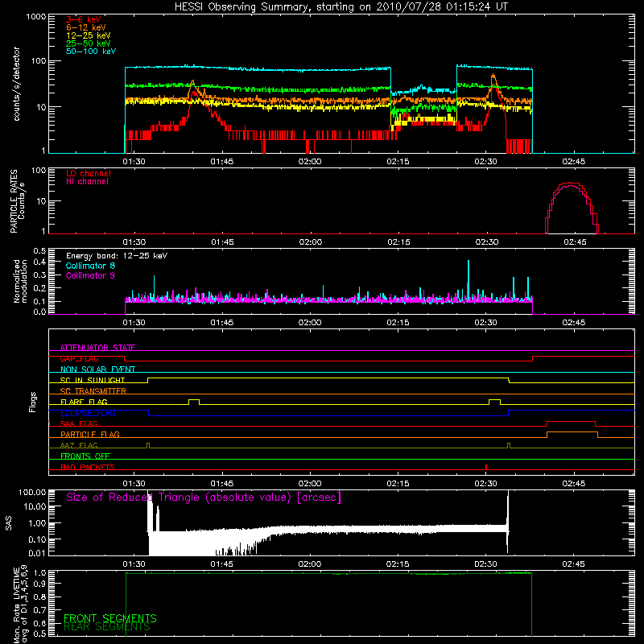The image size is (644, 644).
Task: Click the 'Energy band: 12-25 keV' label
Action: [117, 256]
